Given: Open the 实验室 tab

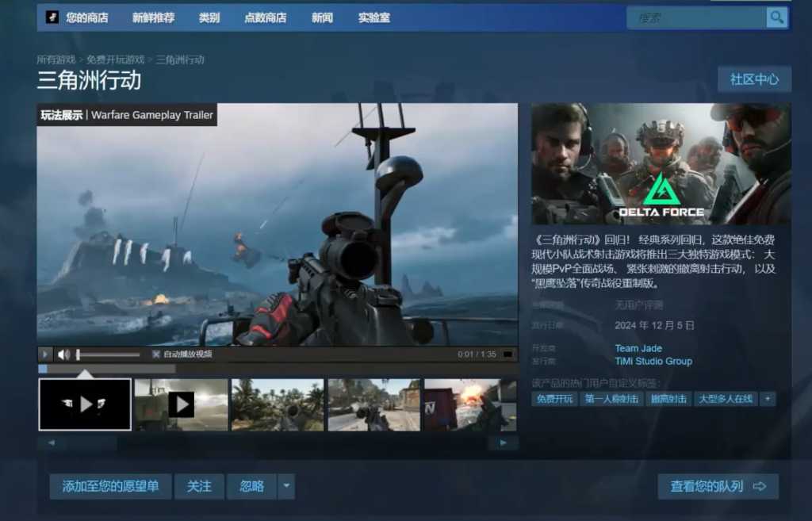Looking at the screenshot, I should 374,17.
